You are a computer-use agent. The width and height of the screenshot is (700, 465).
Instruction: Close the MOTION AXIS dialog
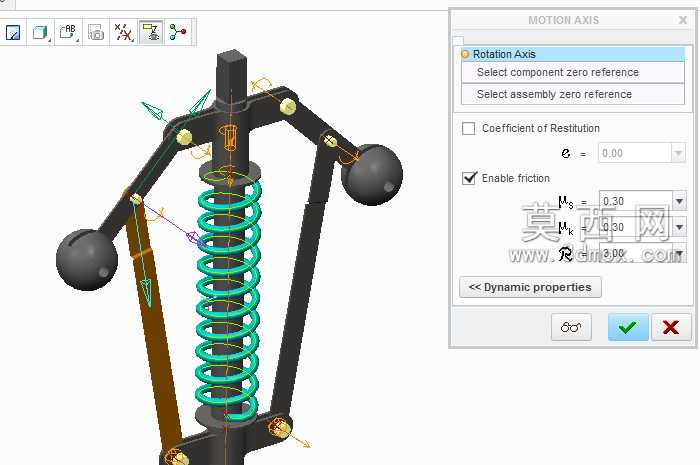(x=683, y=20)
